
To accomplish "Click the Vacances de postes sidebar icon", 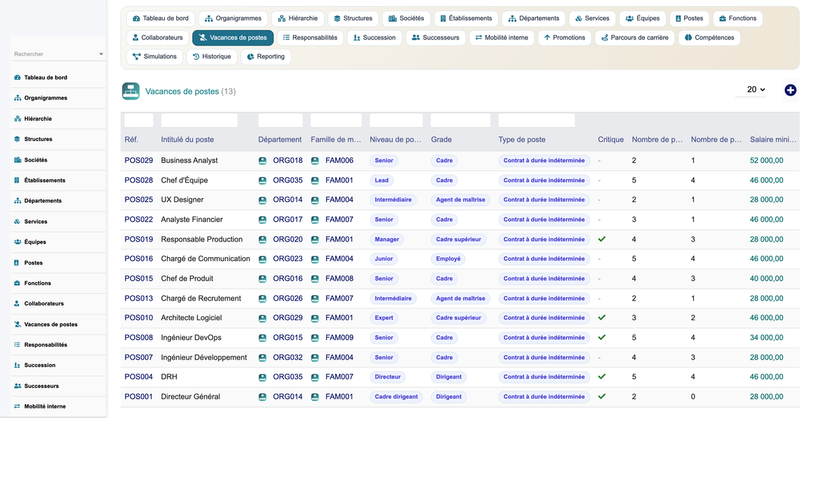I will (18, 324).
